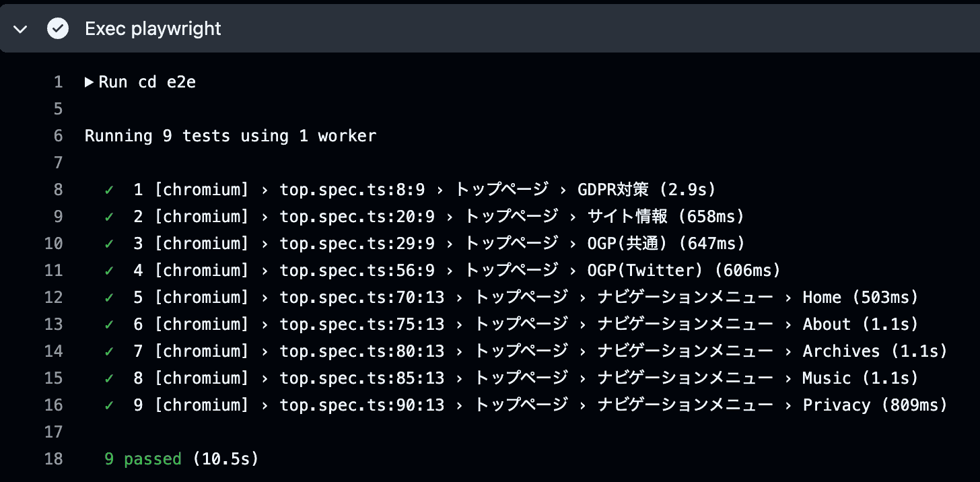
Task: Click the green checkmark for the サイト情報 test
Action: coord(109,217)
